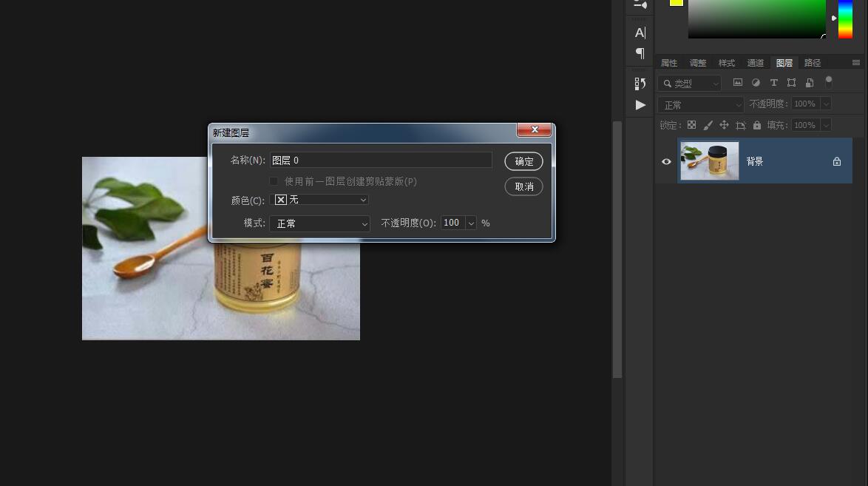This screenshot has width=868, height=486.
Task: Click the shape layer filter icon
Action: pos(792,82)
